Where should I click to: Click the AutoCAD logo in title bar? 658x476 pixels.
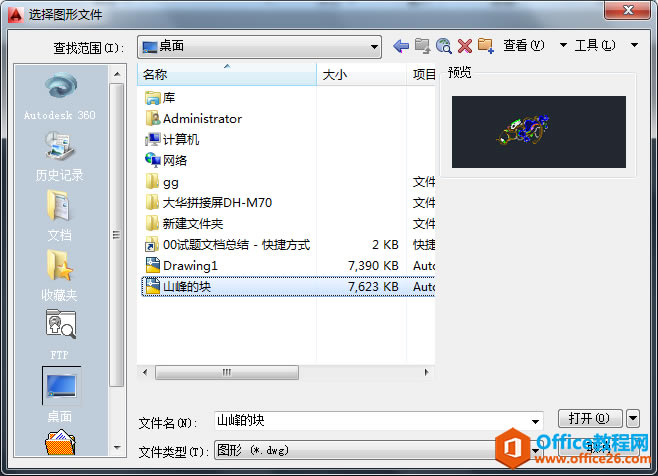16,15
